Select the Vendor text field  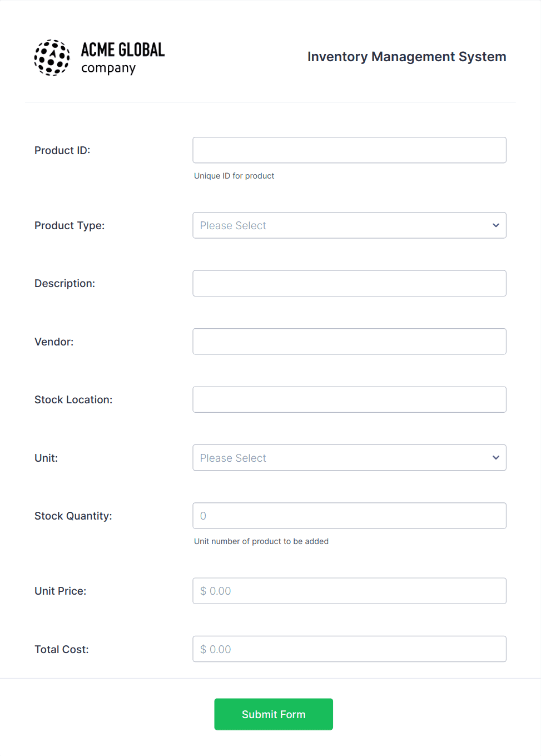coord(349,341)
